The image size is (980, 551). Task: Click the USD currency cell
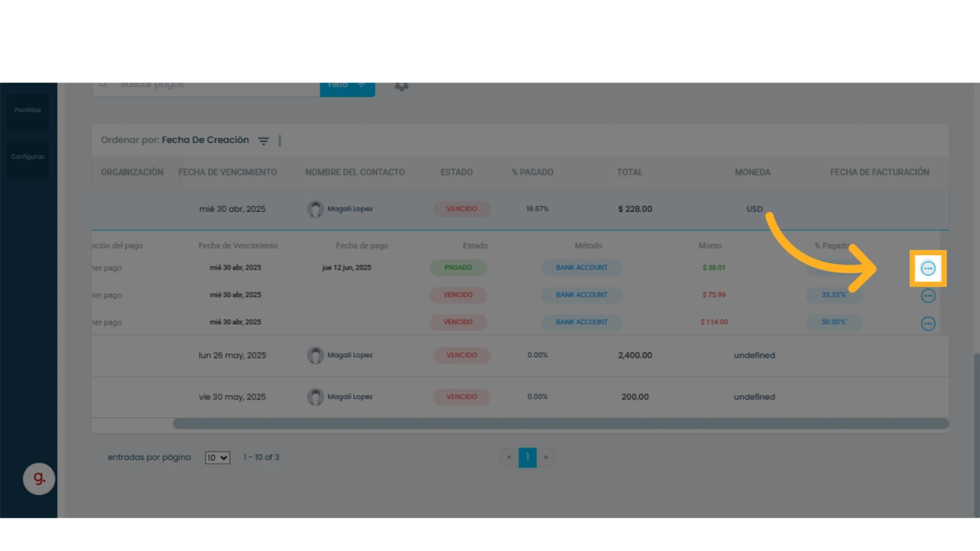(x=755, y=209)
